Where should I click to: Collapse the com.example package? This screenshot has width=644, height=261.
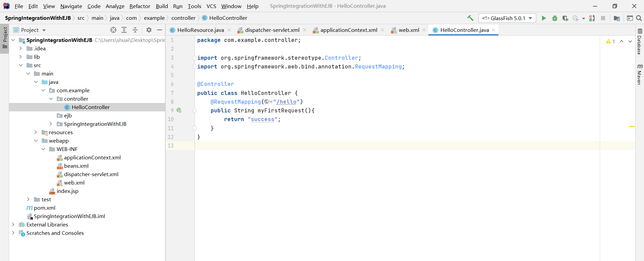click(x=43, y=90)
